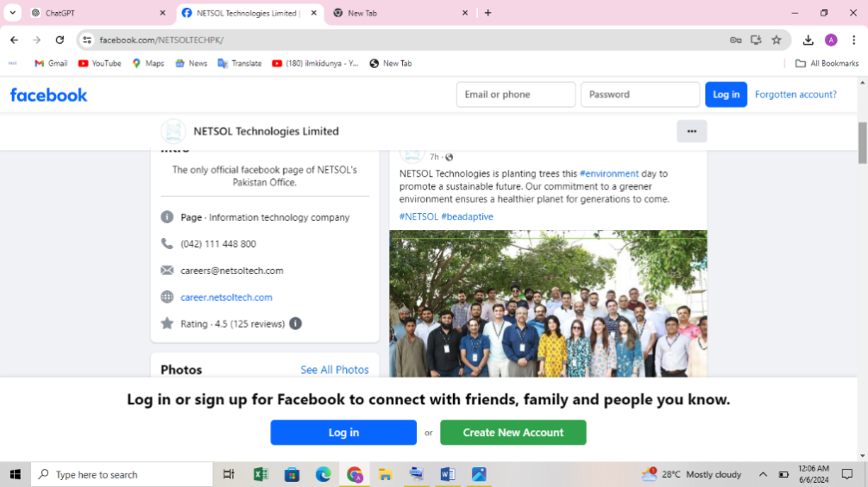This screenshot has height=487, width=868.
Task: Click NETSOL Technologies Limited page title
Action: [x=266, y=131]
